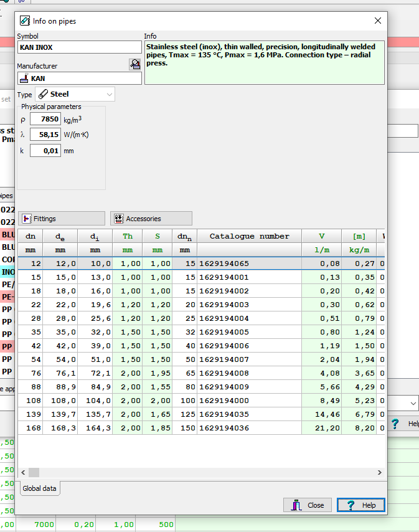Click the mass cell 8,20
The width and height of the screenshot is (419, 532).
(359, 428)
